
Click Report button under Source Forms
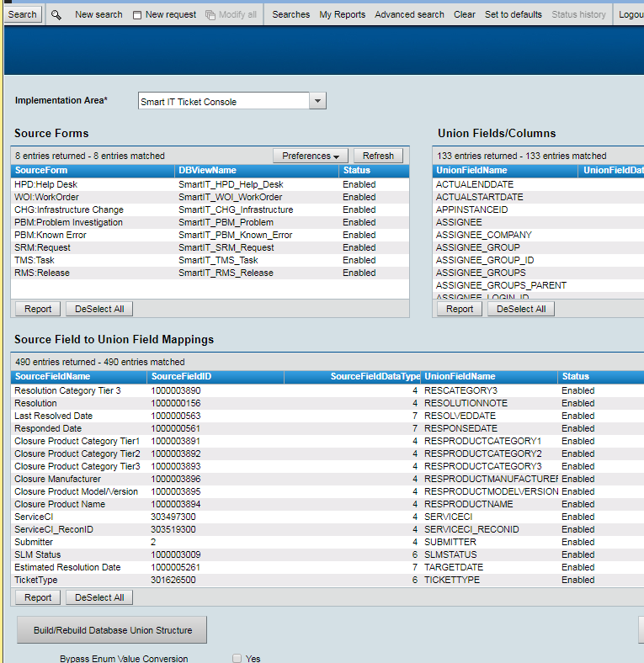38,309
